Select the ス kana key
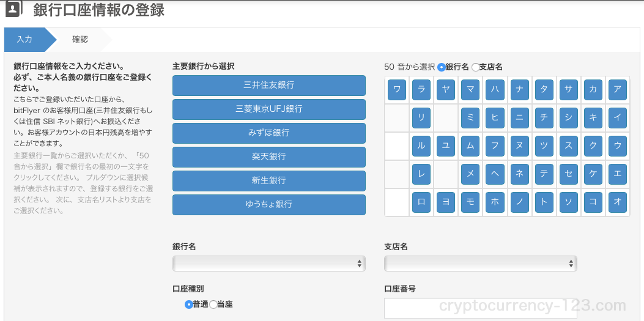 click(x=568, y=146)
